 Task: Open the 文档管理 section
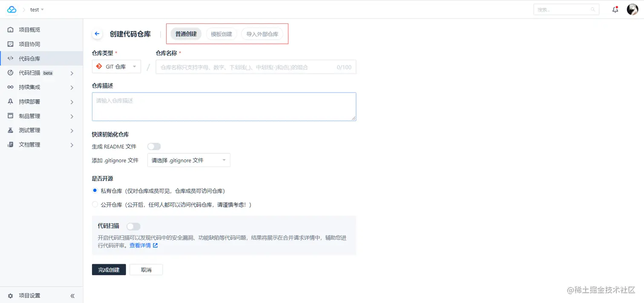29,144
